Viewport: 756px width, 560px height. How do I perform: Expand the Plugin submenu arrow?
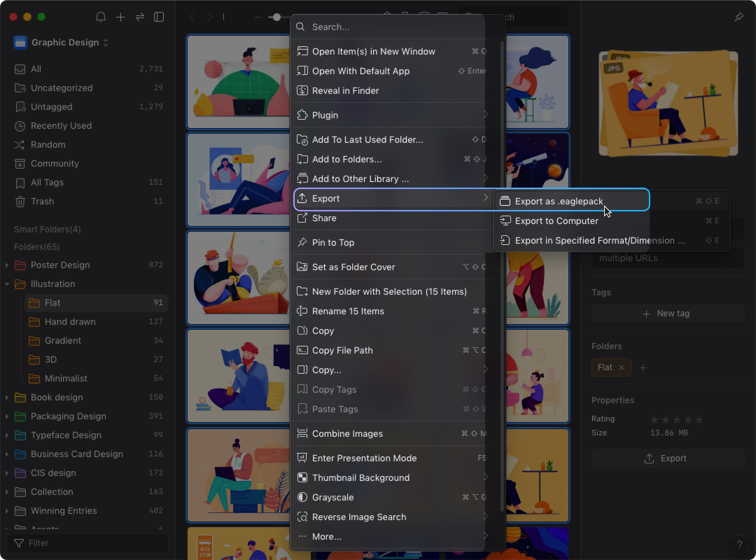point(485,115)
